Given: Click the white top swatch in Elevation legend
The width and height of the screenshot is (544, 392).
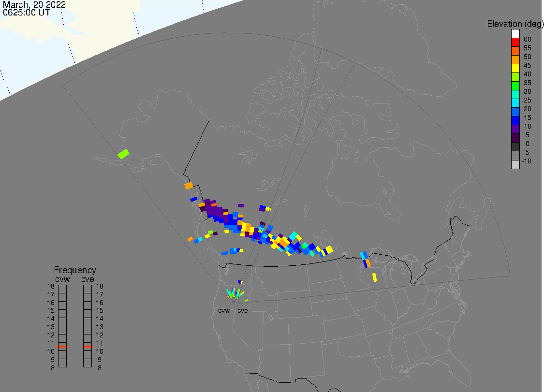Looking at the screenshot, I should 515,33.
